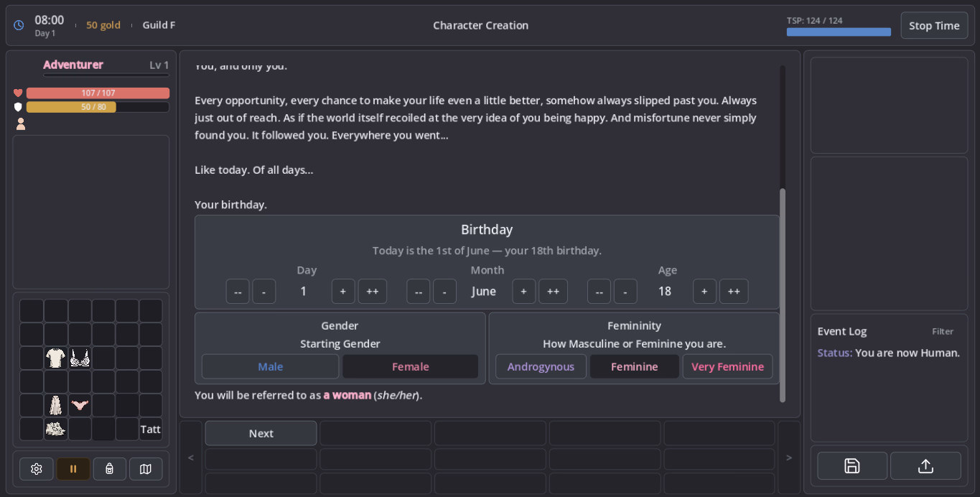Click the Next button
Viewport: 980px width, 497px height.
261,433
